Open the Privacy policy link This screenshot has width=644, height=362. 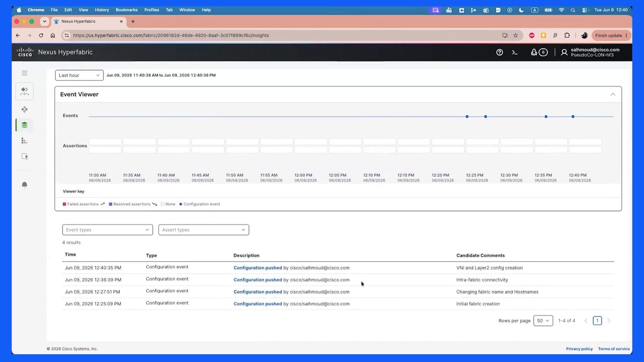pos(579,349)
